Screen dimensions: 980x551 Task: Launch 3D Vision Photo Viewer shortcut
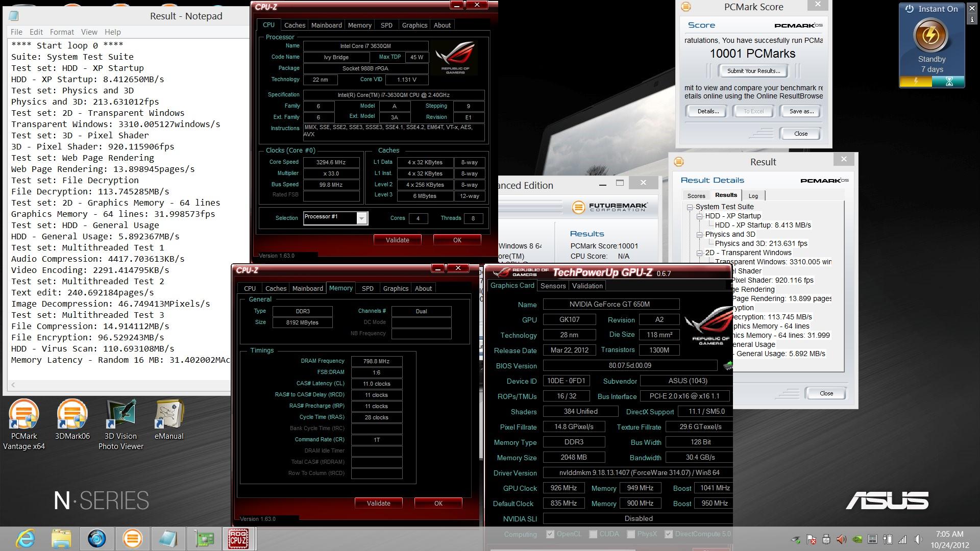point(121,424)
